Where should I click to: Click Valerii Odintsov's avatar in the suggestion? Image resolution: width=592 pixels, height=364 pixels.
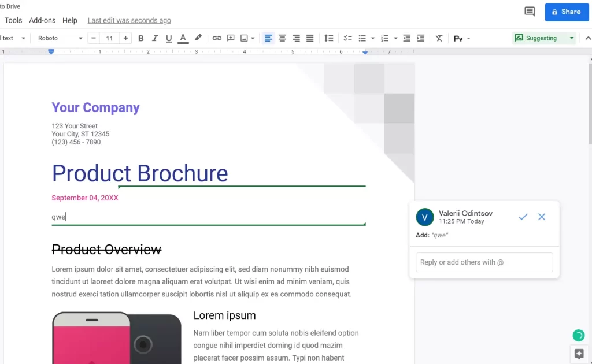coord(425,217)
